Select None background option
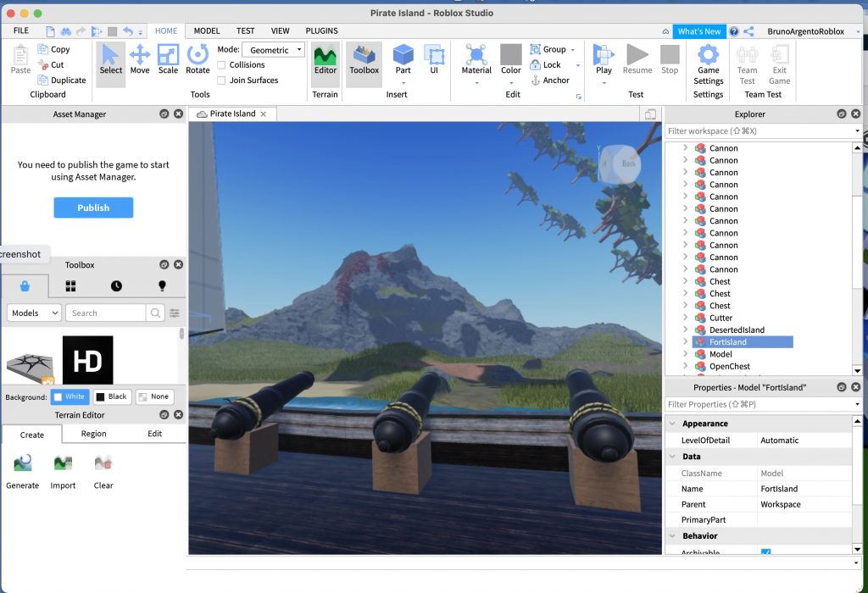The width and height of the screenshot is (868, 593). [x=154, y=396]
